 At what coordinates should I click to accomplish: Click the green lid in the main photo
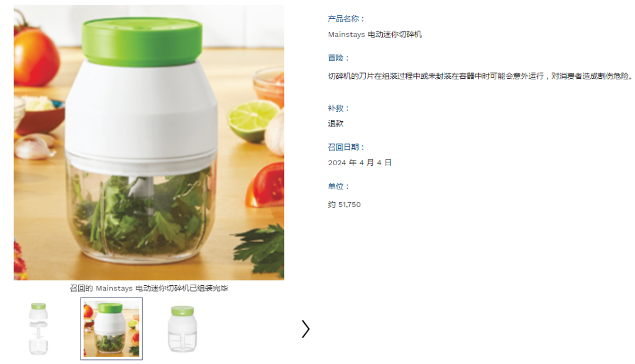click(142, 41)
